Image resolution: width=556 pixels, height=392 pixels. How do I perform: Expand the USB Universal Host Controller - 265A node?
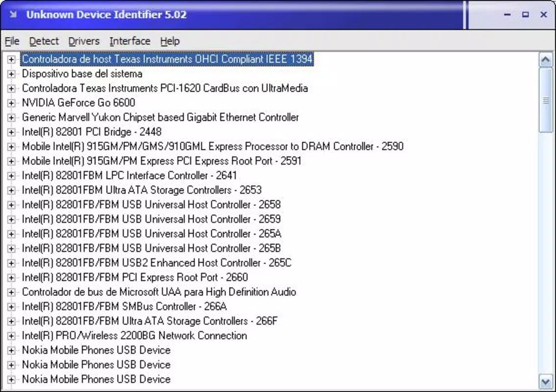pos(11,234)
